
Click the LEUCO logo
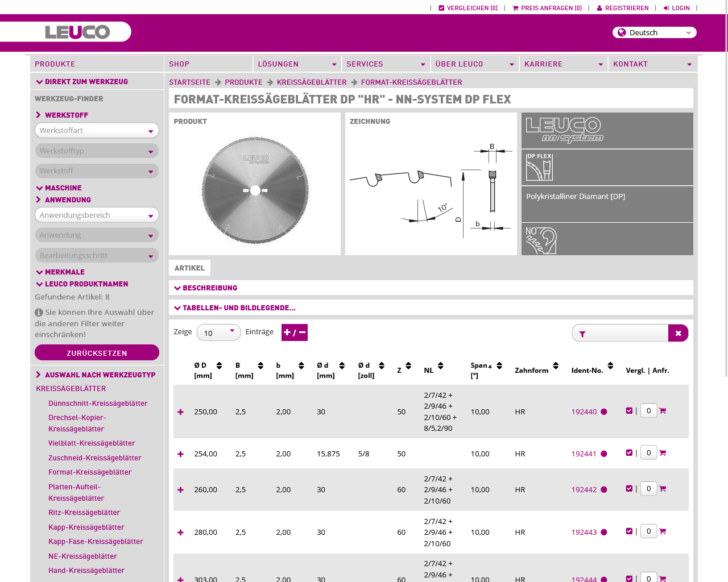pos(77,32)
